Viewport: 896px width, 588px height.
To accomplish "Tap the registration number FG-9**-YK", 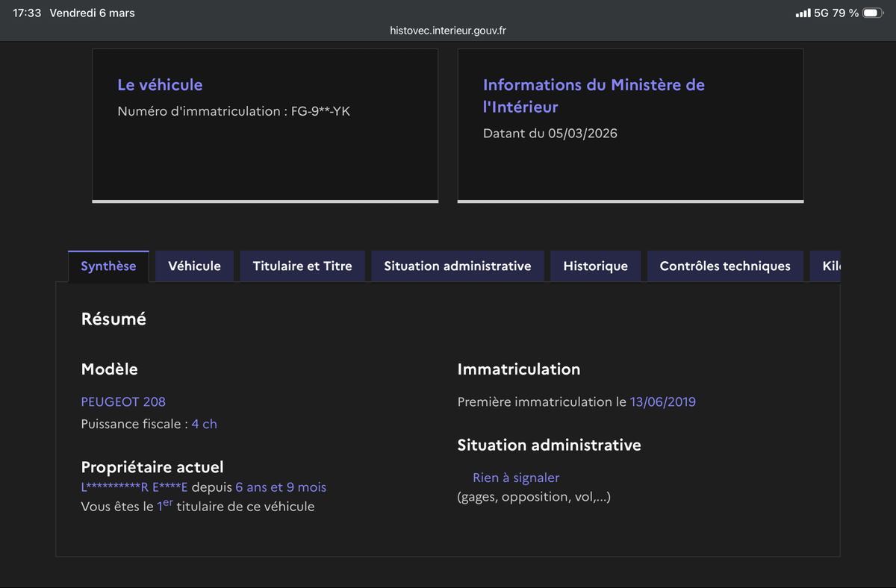I will (320, 111).
